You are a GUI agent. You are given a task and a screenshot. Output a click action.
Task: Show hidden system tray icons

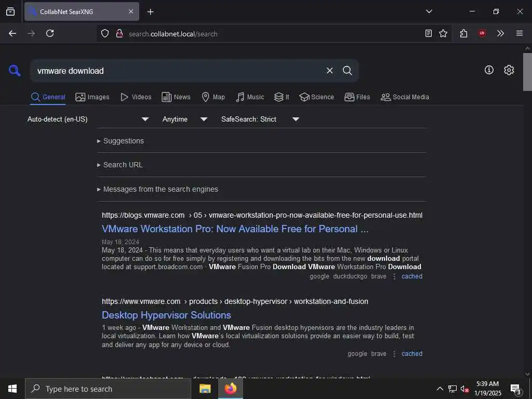coord(440,389)
